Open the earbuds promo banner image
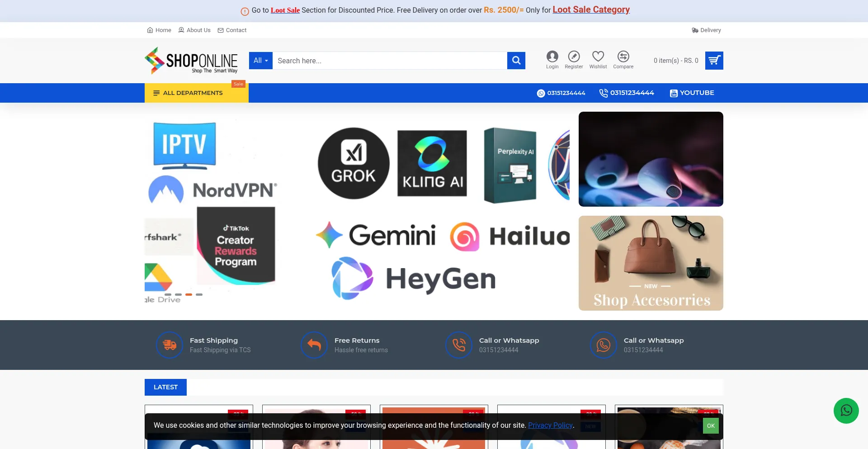868x449 pixels. coord(651,159)
